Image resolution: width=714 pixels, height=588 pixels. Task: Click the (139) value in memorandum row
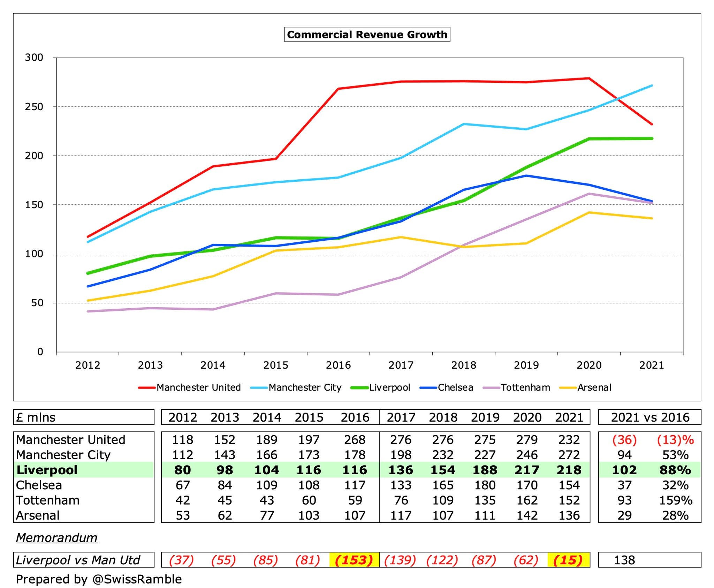400,560
